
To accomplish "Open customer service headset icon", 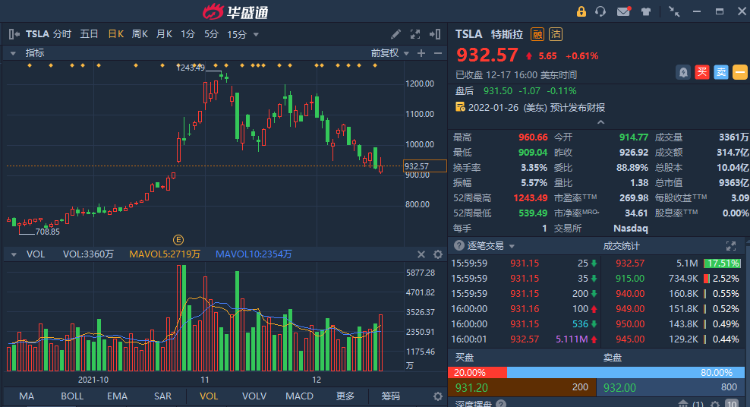I will [600, 11].
